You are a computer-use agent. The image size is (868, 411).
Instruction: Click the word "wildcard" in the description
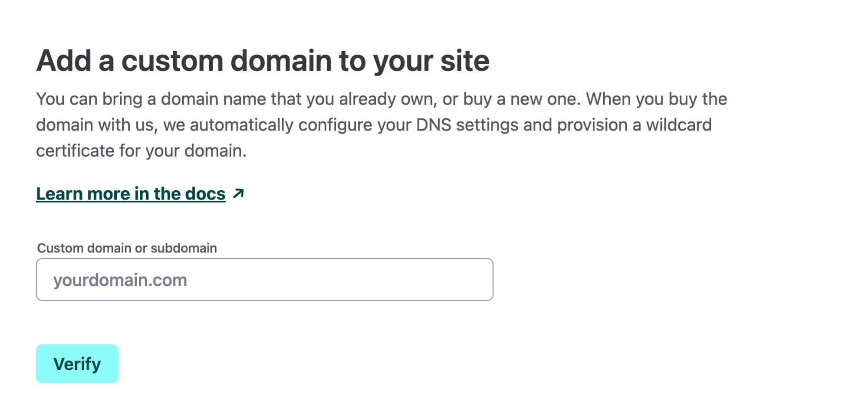(679, 125)
